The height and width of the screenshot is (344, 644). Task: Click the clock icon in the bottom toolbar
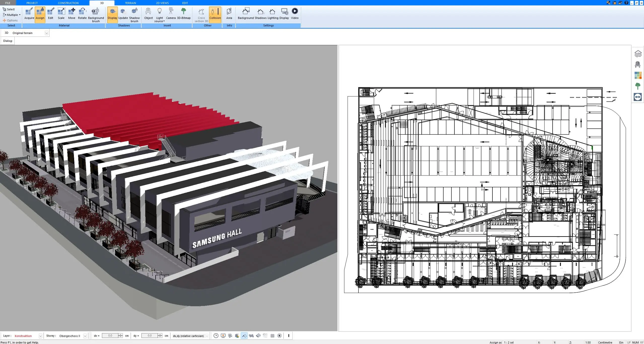click(x=216, y=336)
